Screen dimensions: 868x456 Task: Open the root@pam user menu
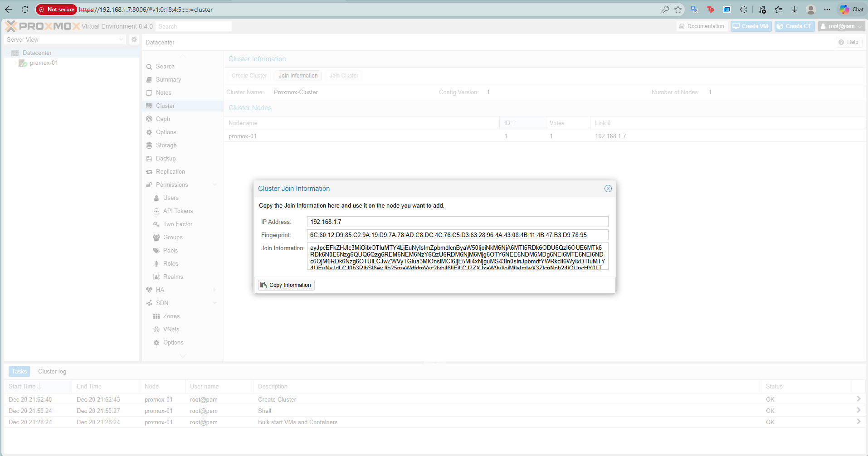tap(841, 26)
